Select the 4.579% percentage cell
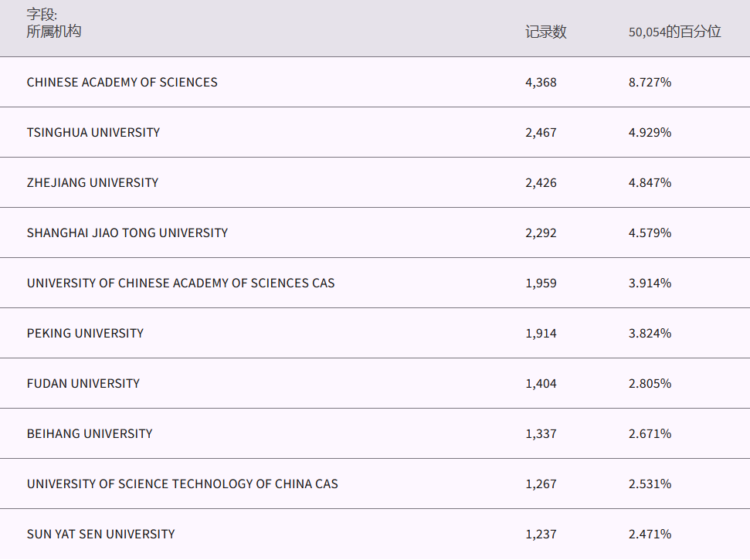The height and width of the screenshot is (560, 750). click(x=650, y=233)
